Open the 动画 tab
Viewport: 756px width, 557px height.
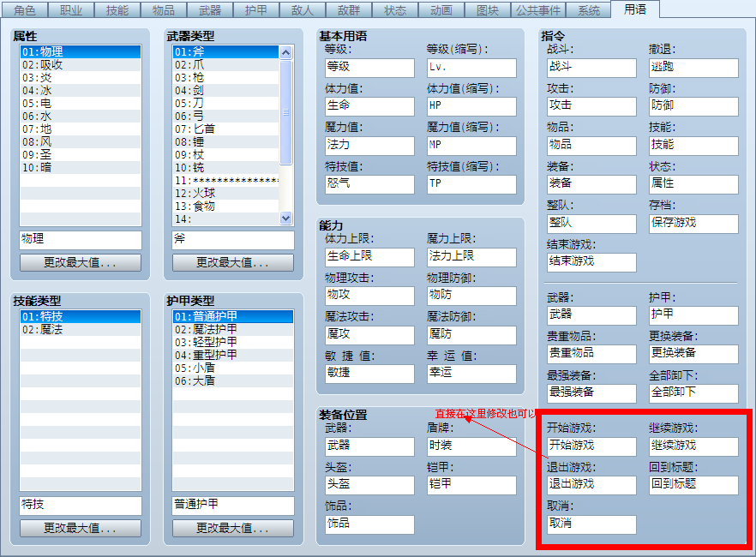(441, 10)
